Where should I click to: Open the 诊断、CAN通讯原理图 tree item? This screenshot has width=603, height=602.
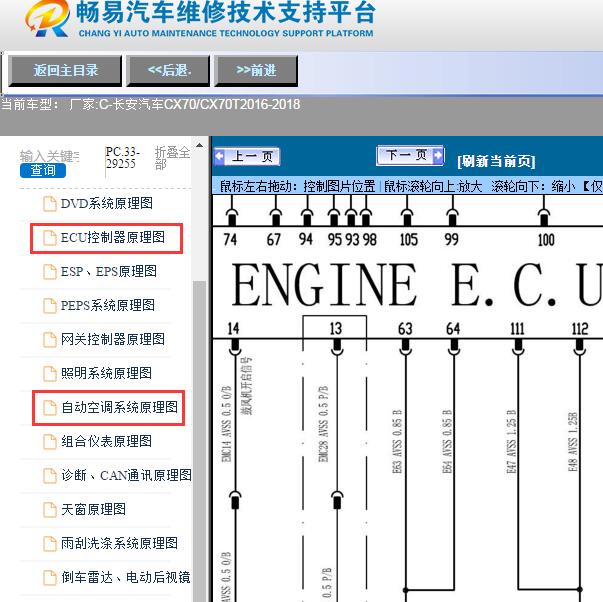[x=127, y=475]
